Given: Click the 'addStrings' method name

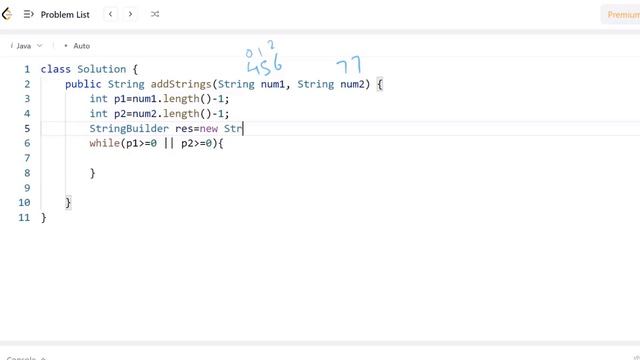Looking at the screenshot, I should (x=181, y=84).
